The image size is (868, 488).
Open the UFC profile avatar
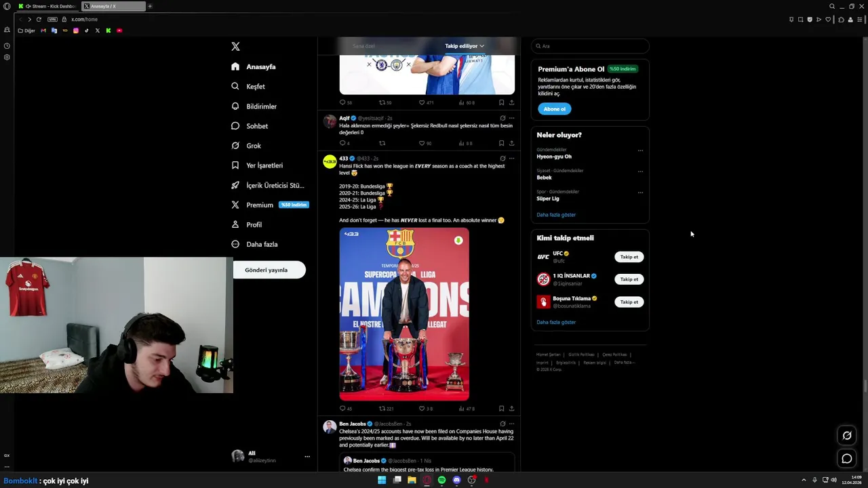(x=543, y=257)
